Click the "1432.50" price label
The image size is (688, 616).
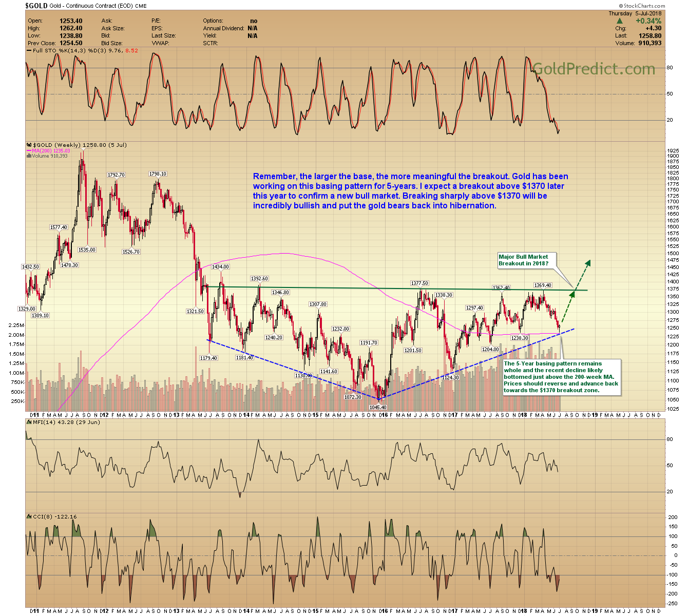[30, 267]
